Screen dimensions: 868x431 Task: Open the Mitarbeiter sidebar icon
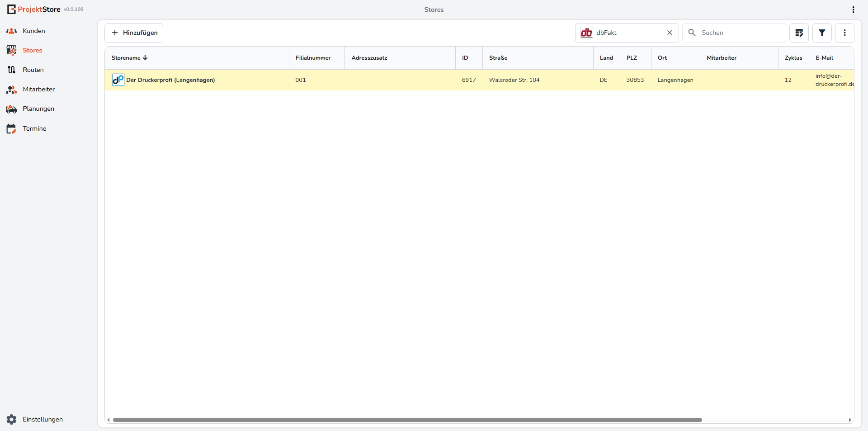tap(11, 89)
